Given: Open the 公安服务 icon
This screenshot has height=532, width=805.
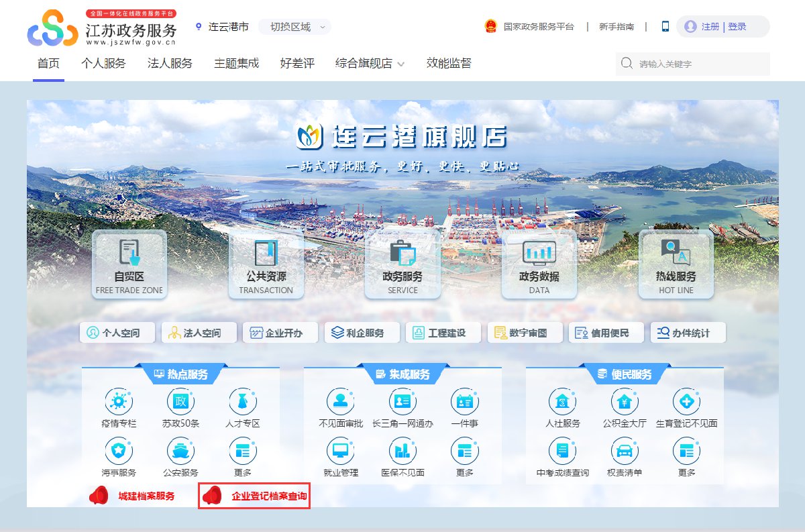Looking at the screenshot, I should [180, 450].
